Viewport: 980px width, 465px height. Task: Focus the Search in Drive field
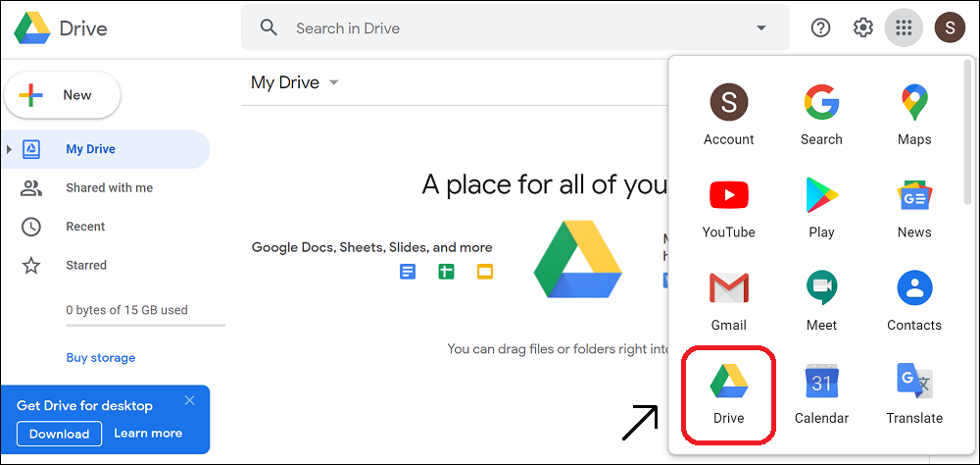(515, 27)
